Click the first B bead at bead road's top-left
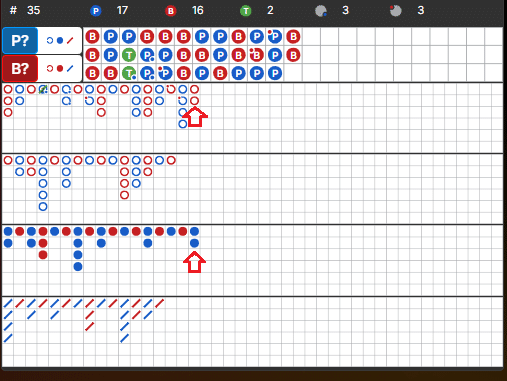507x381 pixels. click(x=92, y=37)
